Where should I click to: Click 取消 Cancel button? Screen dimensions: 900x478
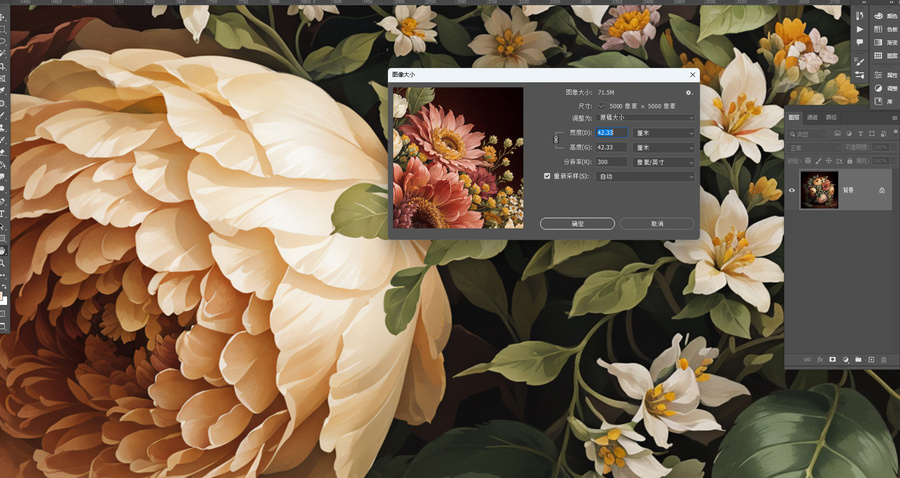click(x=657, y=224)
